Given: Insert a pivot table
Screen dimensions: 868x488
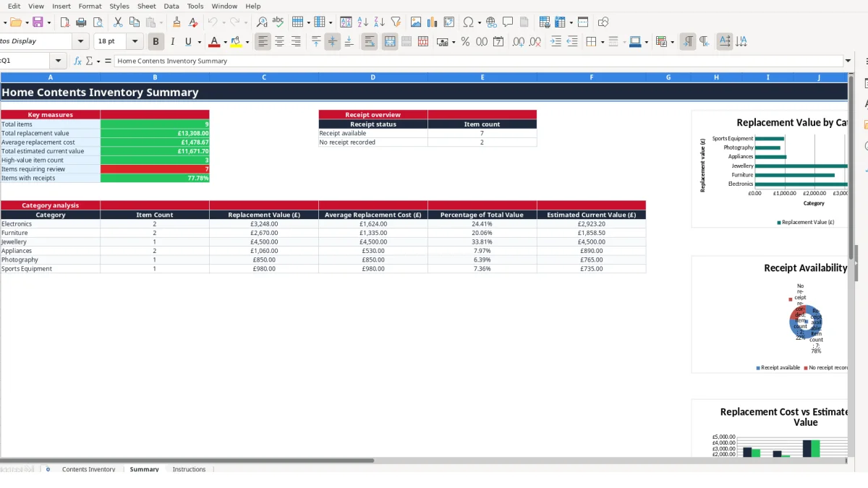Looking at the screenshot, I should tap(449, 22).
